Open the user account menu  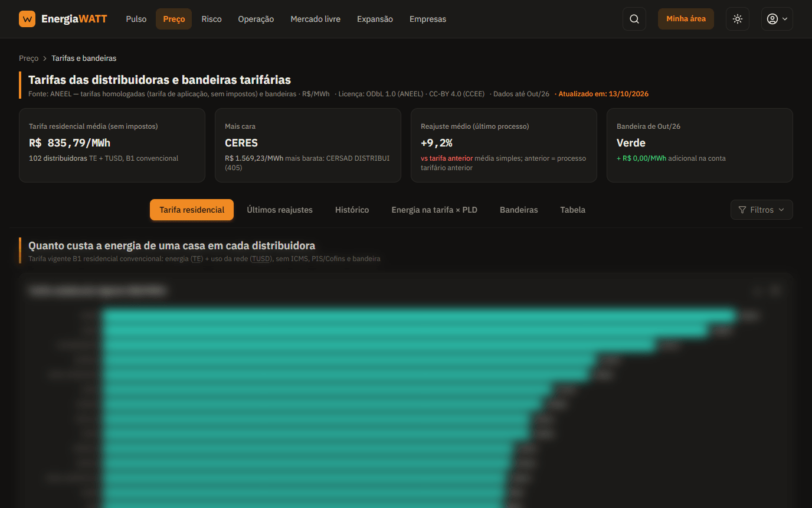tap(777, 19)
